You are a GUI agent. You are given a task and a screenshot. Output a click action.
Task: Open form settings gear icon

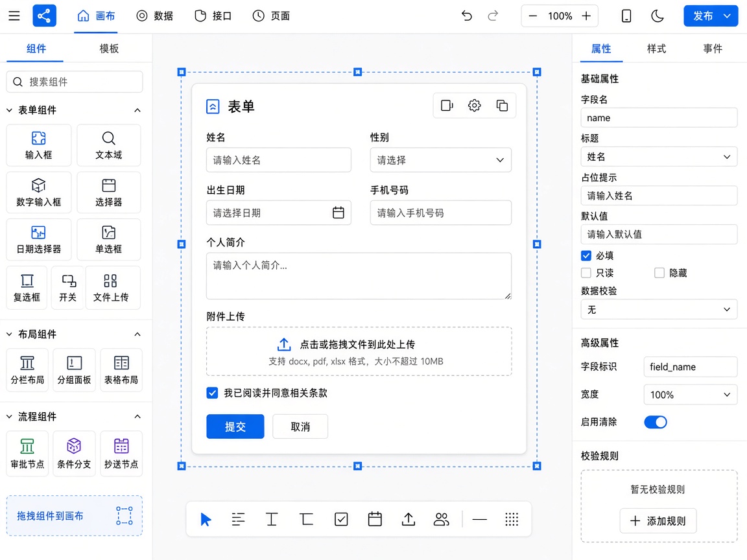point(474,105)
